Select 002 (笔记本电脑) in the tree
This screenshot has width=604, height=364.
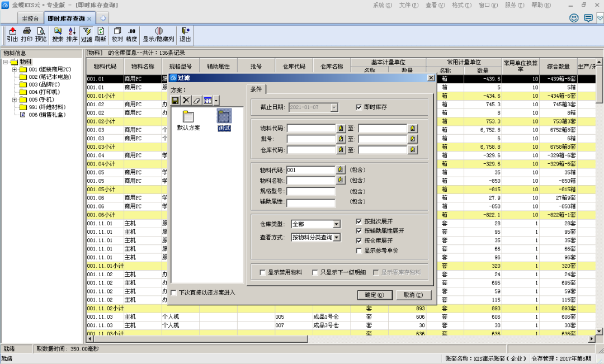(x=50, y=77)
